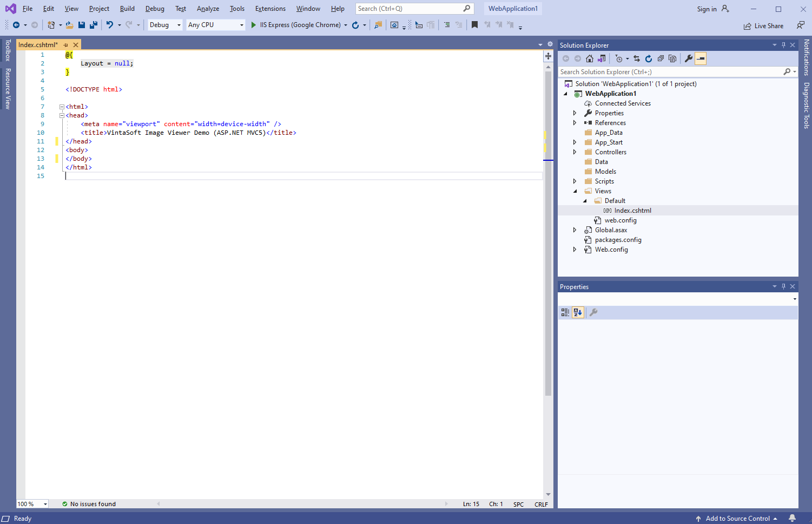Click the CRLF line ending indicator
This screenshot has width=812, height=524.
(x=541, y=504)
